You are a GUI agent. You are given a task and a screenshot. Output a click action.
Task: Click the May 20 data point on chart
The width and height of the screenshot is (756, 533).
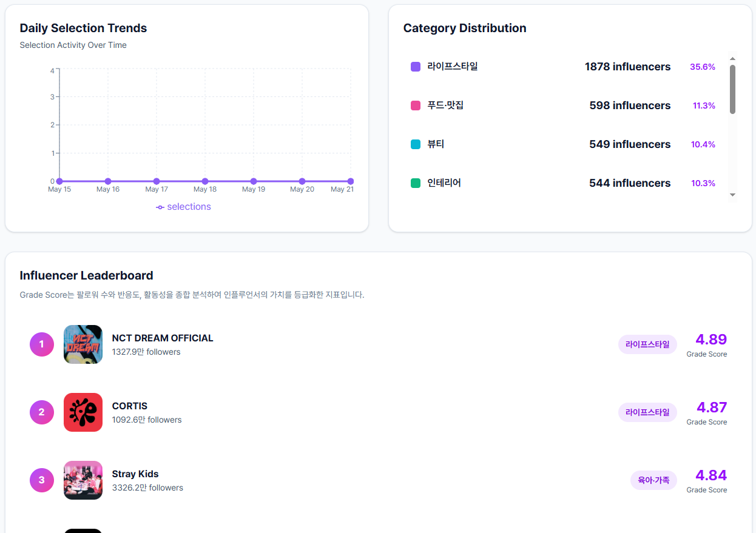[302, 181]
